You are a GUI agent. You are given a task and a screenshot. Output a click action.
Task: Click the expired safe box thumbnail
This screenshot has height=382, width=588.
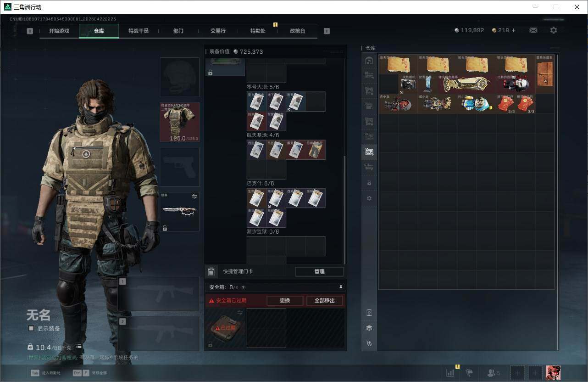tap(225, 328)
